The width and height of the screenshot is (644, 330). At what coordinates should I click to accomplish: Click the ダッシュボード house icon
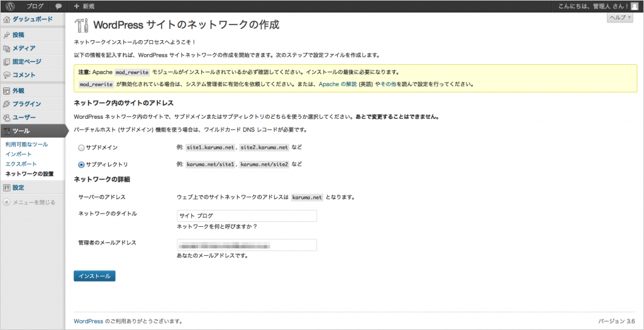[6, 19]
